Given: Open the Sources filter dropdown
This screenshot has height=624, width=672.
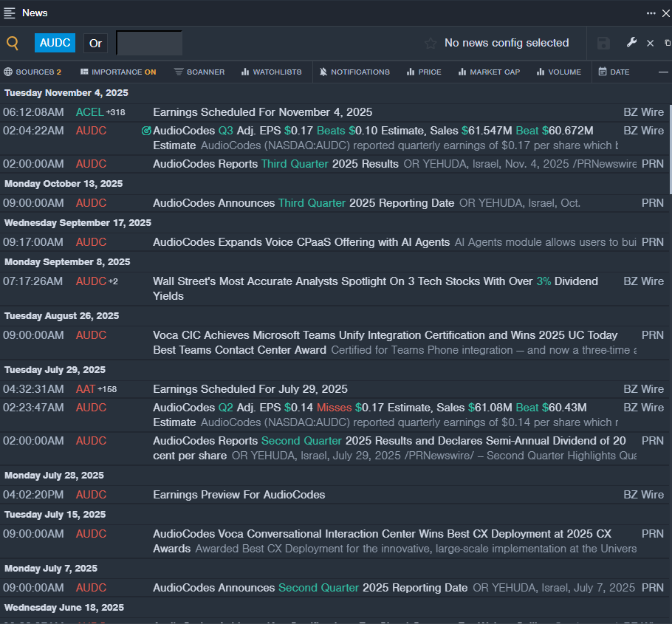Looking at the screenshot, I should pyautogui.click(x=32, y=72).
